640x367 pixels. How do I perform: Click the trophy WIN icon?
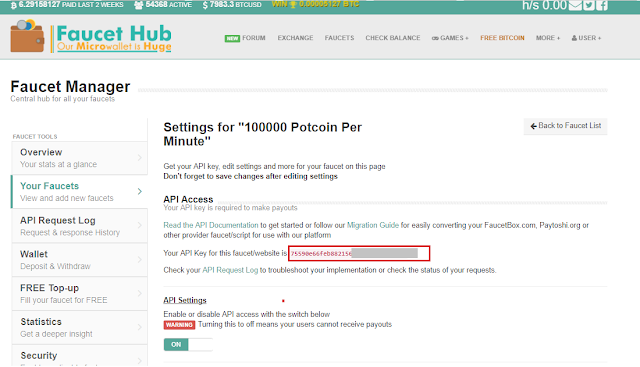(293, 4)
